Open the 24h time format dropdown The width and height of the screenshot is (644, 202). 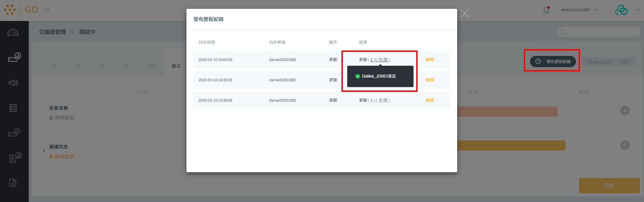click(625, 62)
